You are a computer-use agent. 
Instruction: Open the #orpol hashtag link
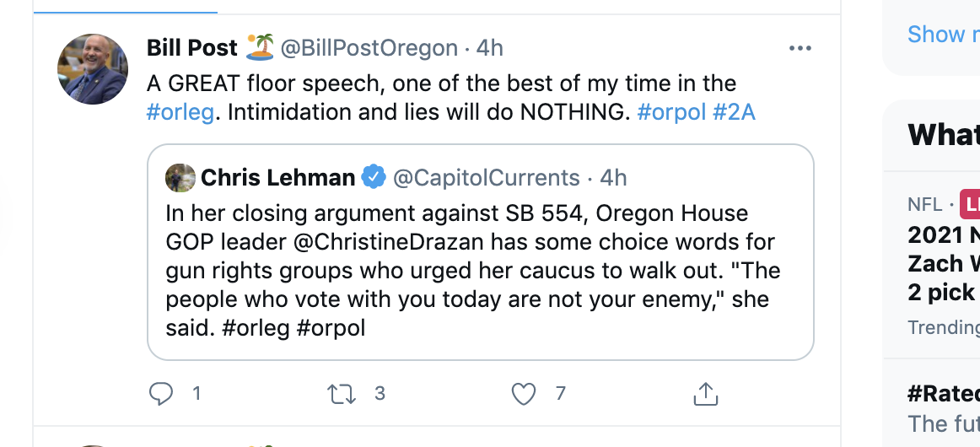point(671,112)
